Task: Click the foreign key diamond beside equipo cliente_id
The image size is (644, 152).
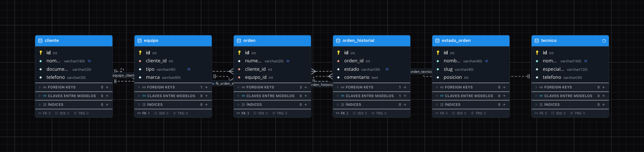Action: pos(140,61)
